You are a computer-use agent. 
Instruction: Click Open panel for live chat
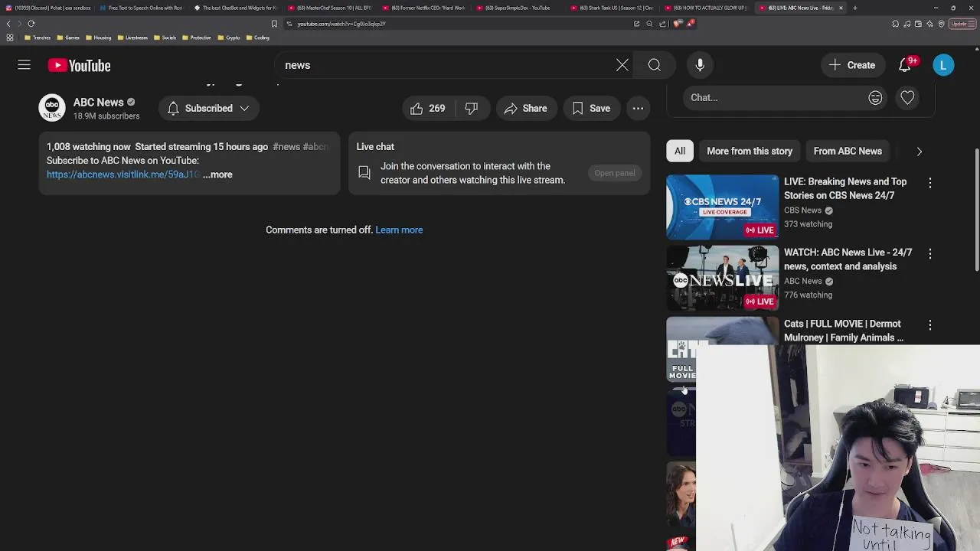click(x=615, y=173)
